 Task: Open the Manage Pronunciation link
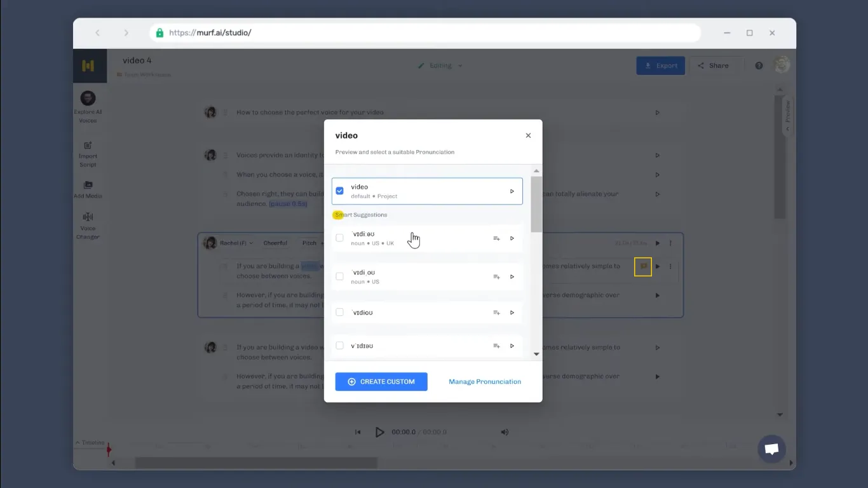click(x=485, y=382)
